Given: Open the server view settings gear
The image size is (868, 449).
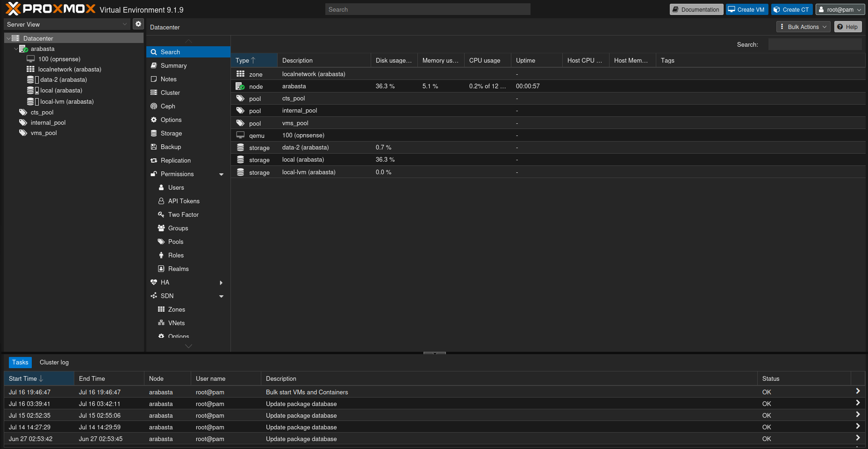Looking at the screenshot, I should pyautogui.click(x=138, y=24).
